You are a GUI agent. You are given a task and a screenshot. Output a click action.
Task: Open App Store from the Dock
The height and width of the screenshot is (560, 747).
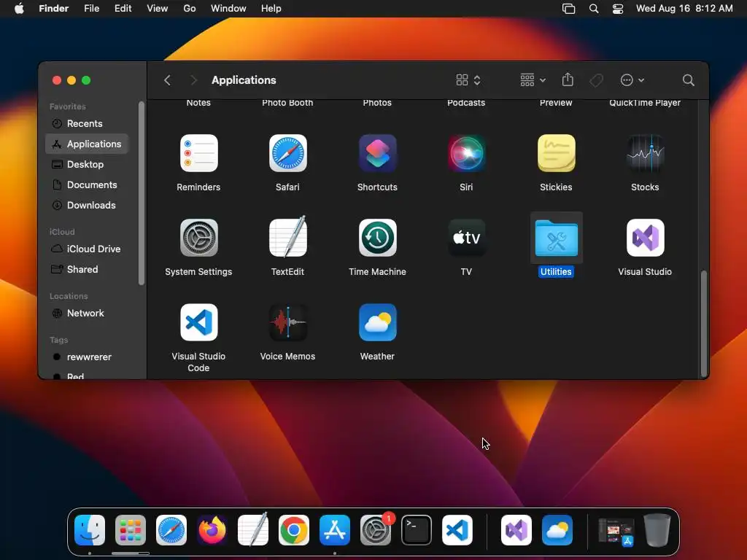click(x=334, y=530)
